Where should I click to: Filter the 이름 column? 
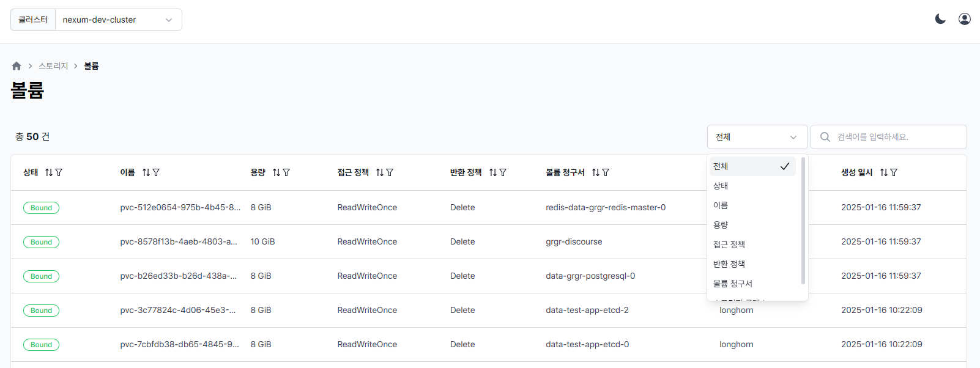point(156,172)
